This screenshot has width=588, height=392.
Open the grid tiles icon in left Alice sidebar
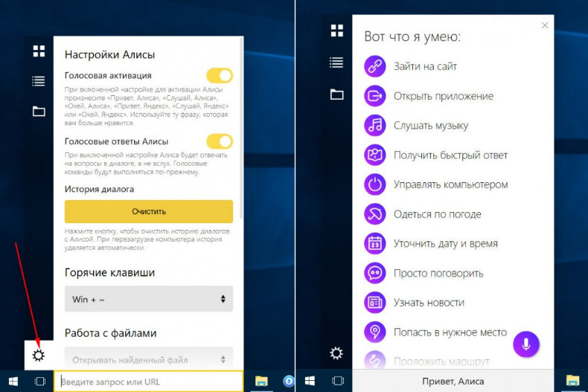point(39,51)
